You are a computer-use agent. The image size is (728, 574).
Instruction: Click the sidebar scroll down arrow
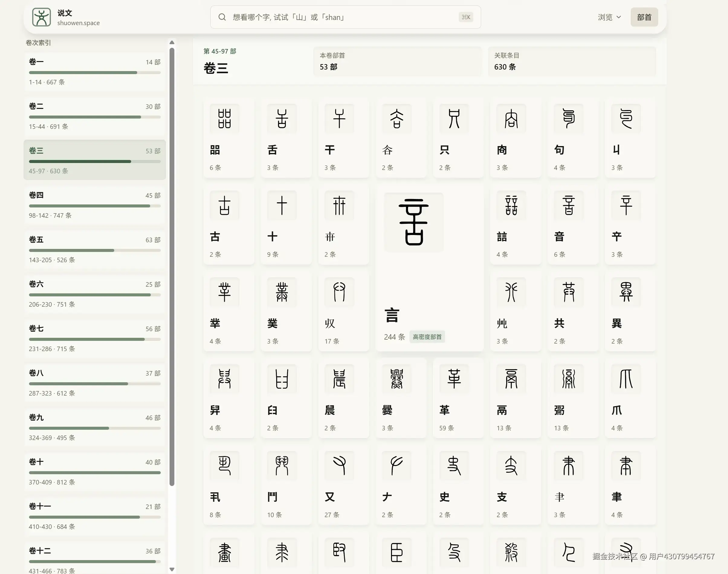click(x=172, y=569)
